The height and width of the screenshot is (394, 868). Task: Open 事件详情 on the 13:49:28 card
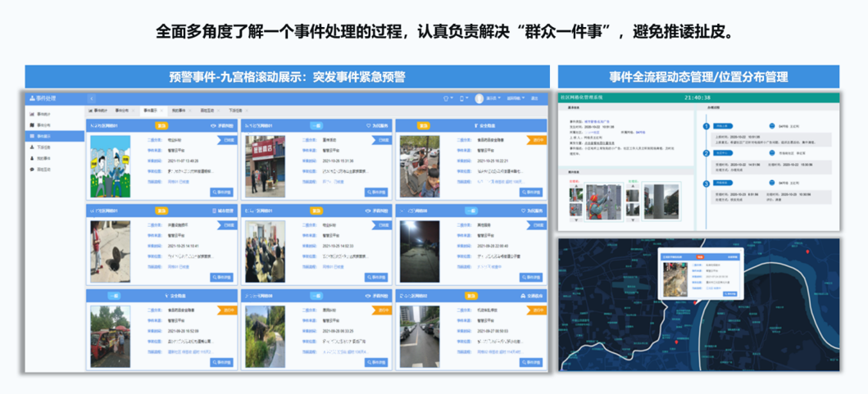coord(222,192)
